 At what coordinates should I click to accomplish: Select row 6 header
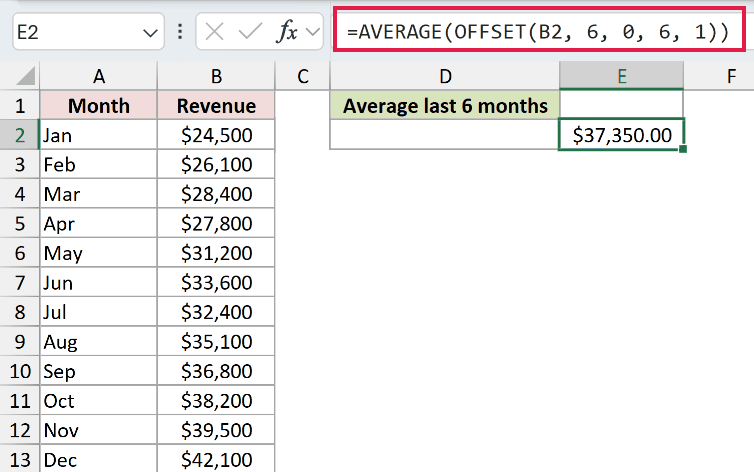[x=20, y=253]
